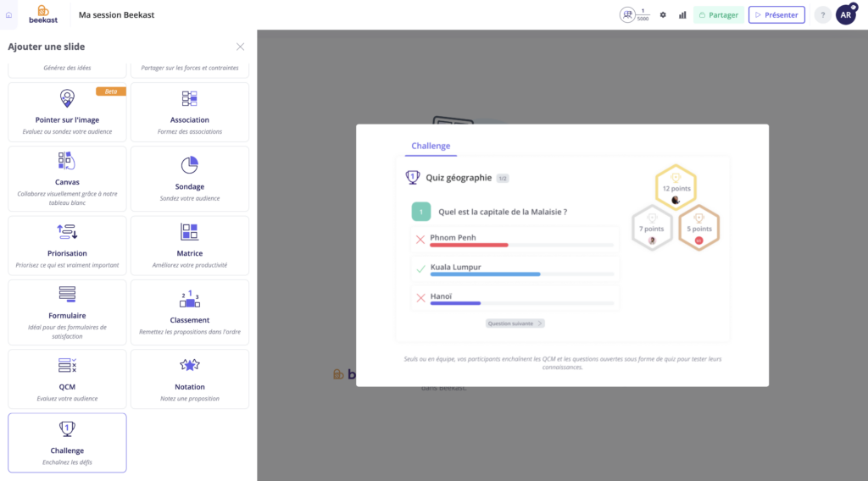Click the 1/2 question counter badge
The width and height of the screenshot is (868, 481).
pos(503,178)
